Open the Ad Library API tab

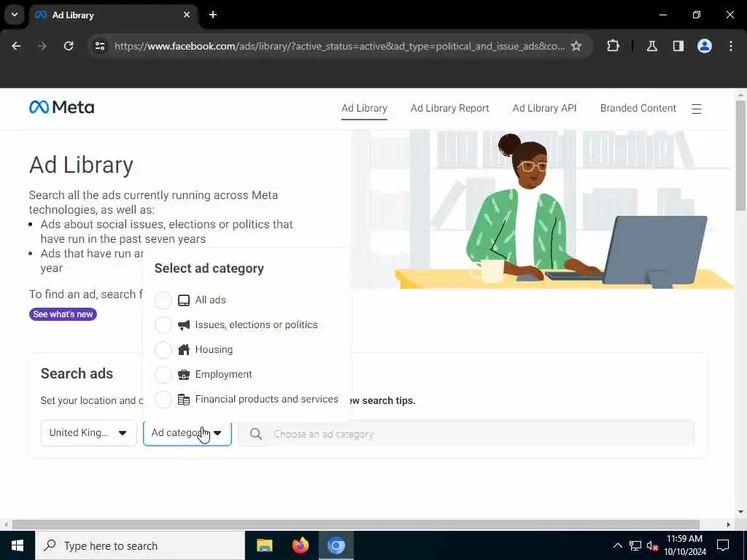544,108
